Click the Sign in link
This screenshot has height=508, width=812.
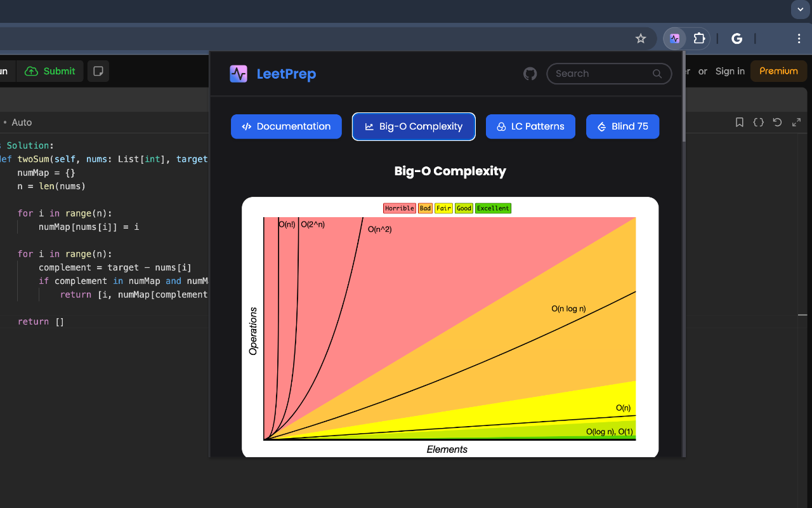click(730, 71)
